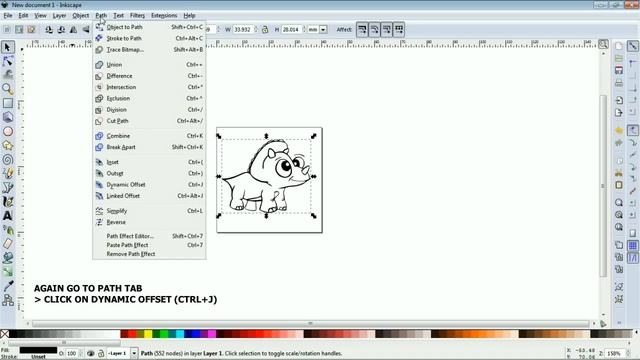Click the W width input field
The height and width of the screenshot is (360, 640).
point(243,29)
